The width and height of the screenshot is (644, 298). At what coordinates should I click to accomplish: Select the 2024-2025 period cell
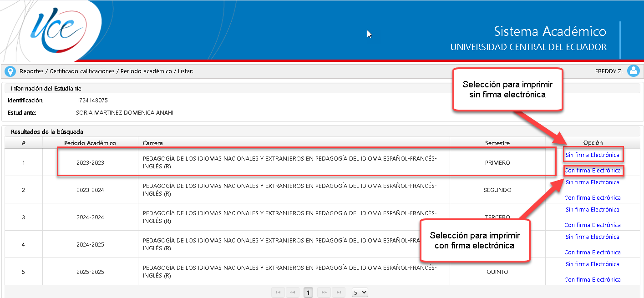(x=90, y=244)
